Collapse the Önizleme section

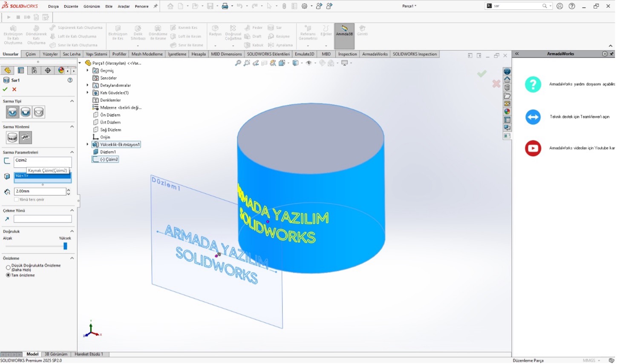tap(72, 258)
